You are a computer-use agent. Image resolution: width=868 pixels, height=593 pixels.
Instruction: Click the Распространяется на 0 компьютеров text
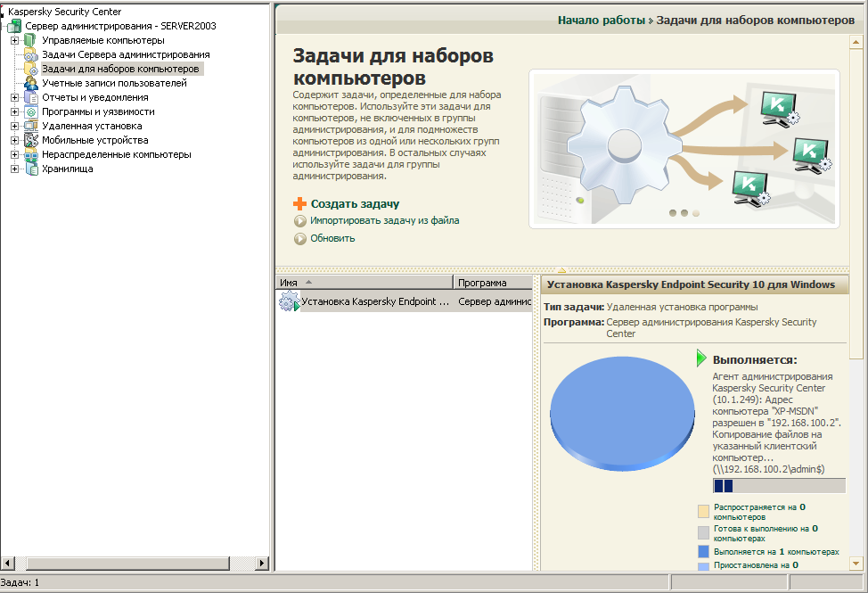tap(759, 512)
